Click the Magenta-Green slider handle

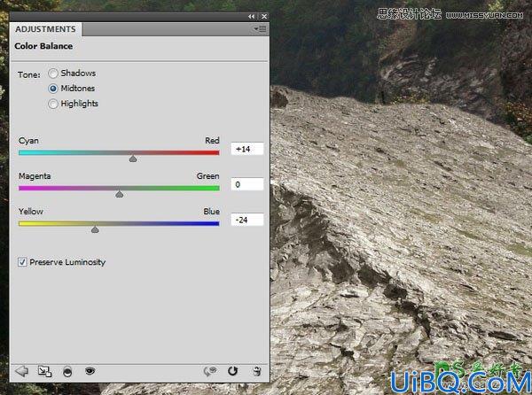tap(119, 194)
